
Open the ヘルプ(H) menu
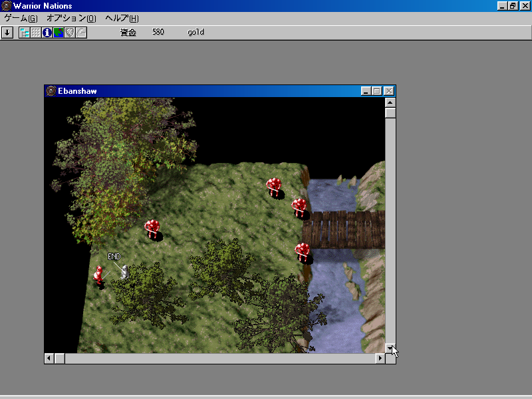[122, 18]
